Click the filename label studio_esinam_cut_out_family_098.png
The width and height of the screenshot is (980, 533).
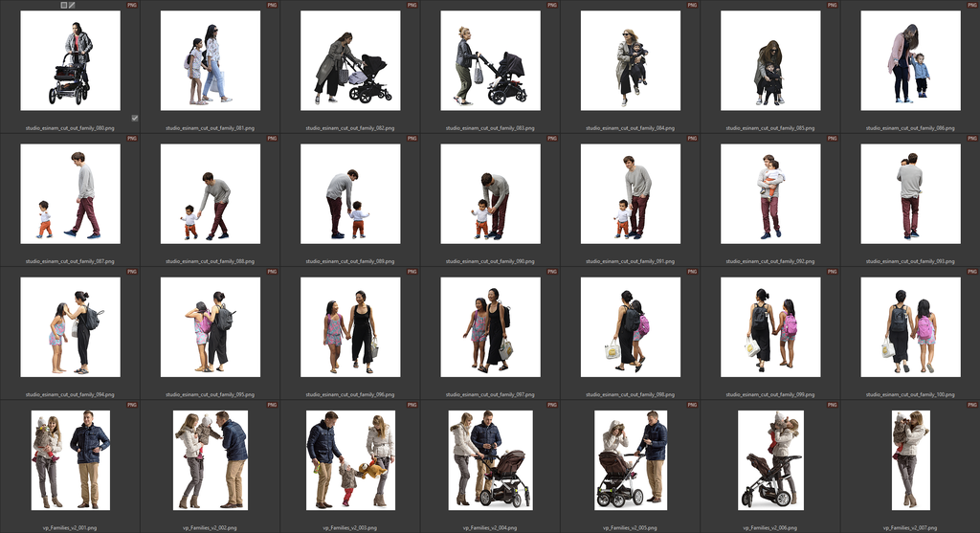coord(630,394)
